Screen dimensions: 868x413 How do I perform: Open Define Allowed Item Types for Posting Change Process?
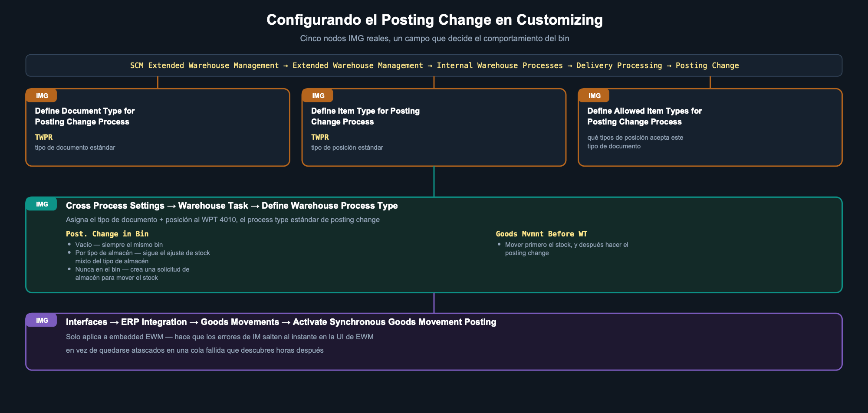tap(644, 116)
